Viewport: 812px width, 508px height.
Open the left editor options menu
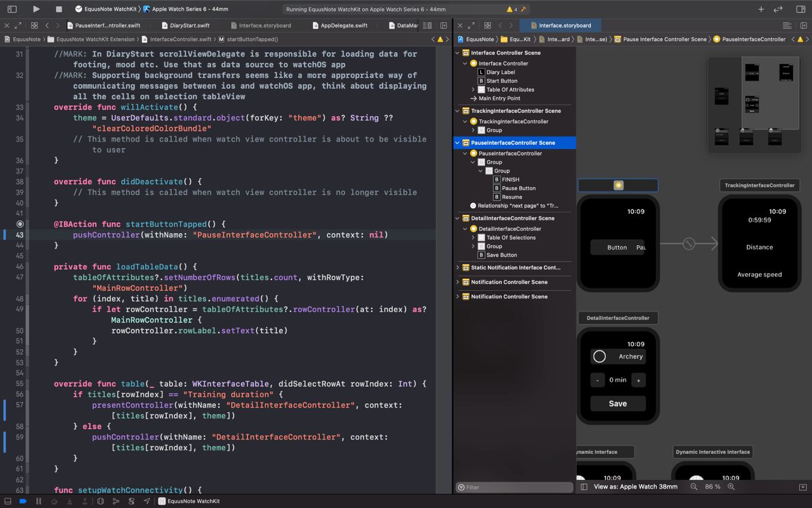coord(428,25)
